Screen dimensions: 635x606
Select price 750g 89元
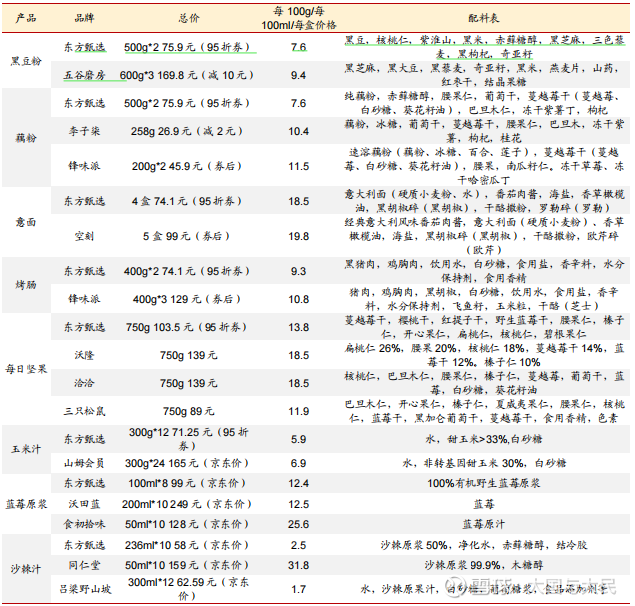189,411
